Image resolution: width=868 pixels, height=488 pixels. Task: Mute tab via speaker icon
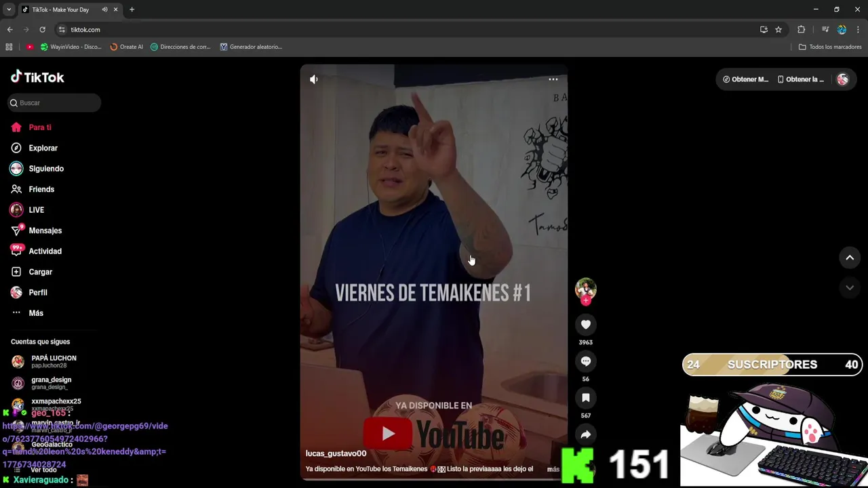click(104, 9)
